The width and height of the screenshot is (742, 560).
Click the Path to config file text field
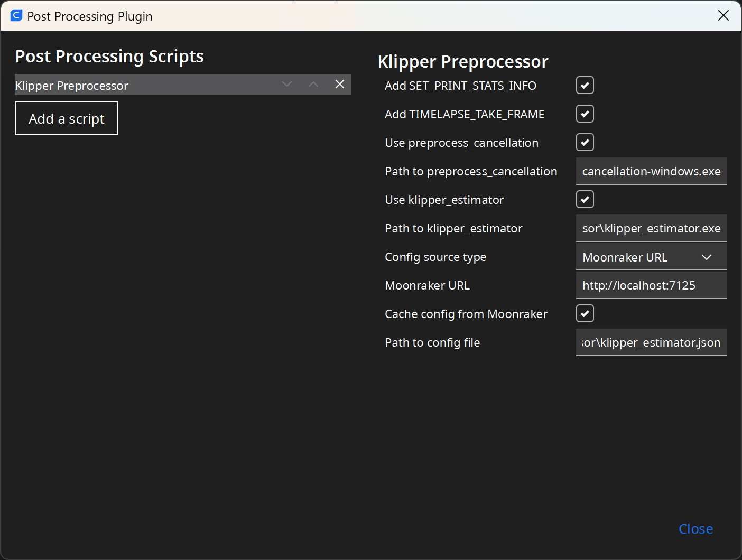(651, 342)
